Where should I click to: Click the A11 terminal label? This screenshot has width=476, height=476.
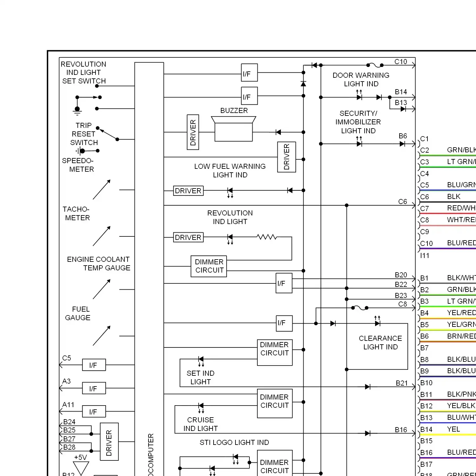pyautogui.click(x=68, y=405)
